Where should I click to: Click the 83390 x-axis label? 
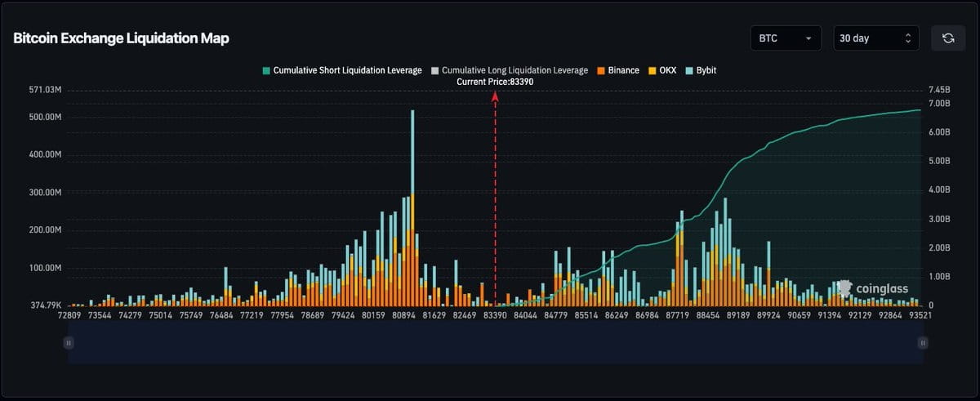pos(495,314)
